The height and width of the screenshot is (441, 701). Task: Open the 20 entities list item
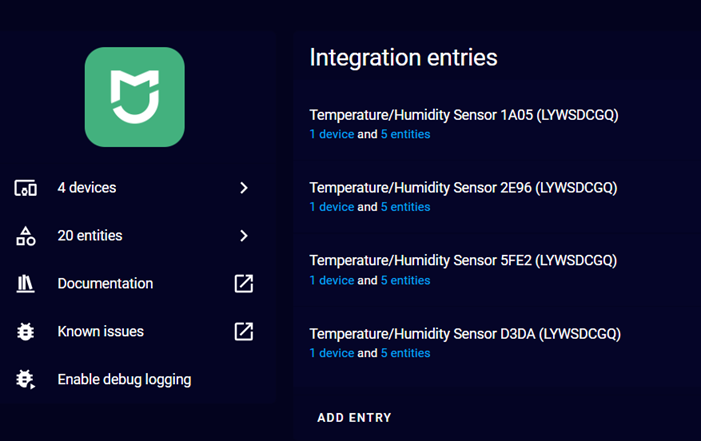click(134, 236)
